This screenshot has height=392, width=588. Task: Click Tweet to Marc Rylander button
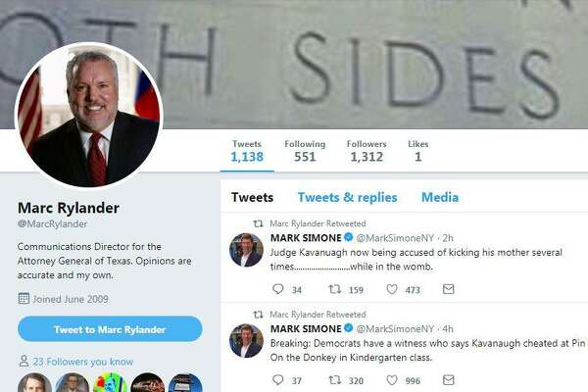click(110, 329)
